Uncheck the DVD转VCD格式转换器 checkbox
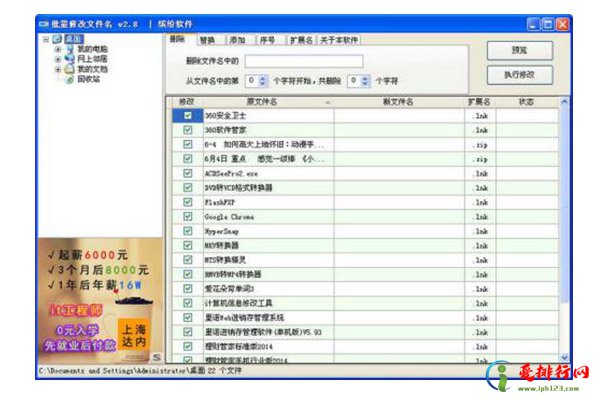 pos(188,188)
